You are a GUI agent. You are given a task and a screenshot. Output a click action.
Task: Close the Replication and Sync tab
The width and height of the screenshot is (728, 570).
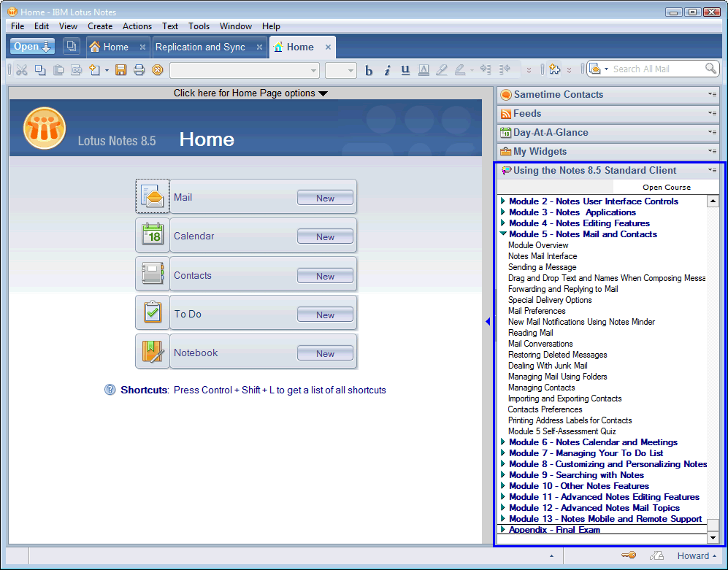(259, 47)
